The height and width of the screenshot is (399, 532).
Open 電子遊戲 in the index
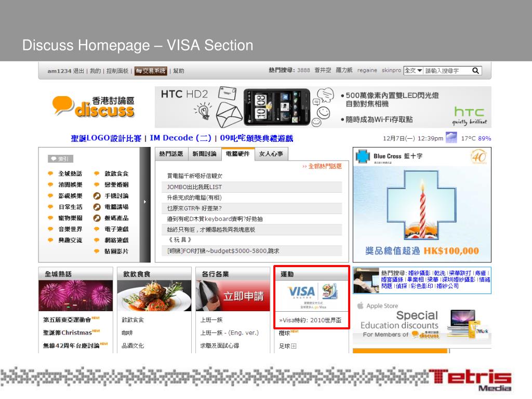pyautogui.click(x=116, y=229)
